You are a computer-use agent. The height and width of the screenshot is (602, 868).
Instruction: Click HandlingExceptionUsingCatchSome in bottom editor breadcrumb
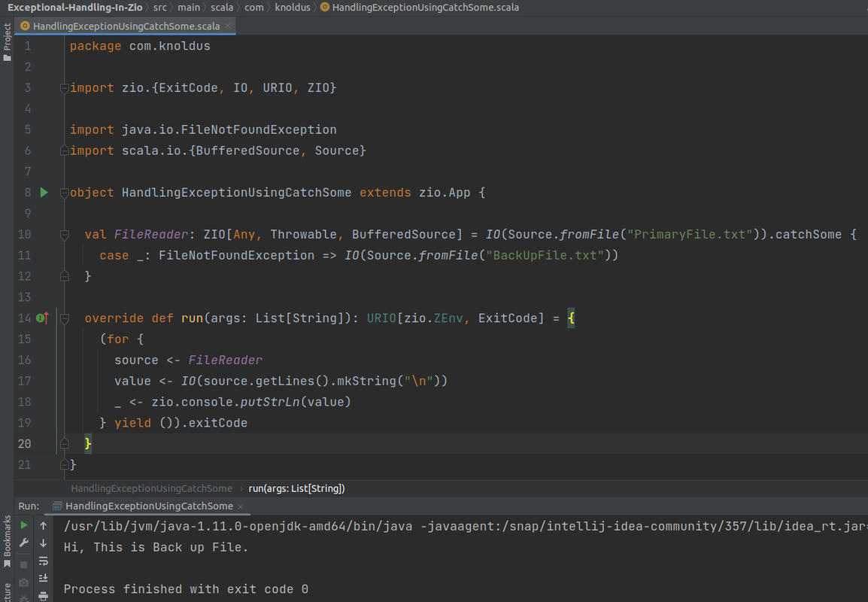point(152,488)
